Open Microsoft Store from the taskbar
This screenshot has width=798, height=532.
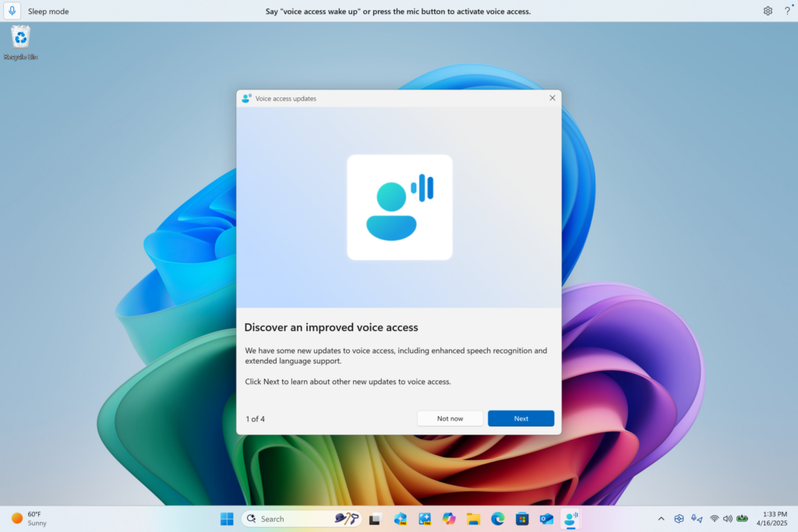pyautogui.click(x=521, y=518)
